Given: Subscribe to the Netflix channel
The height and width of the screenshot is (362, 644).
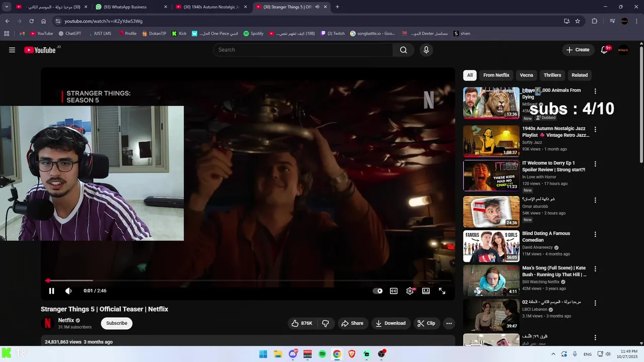Looking at the screenshot, I should tap(117, 323).
